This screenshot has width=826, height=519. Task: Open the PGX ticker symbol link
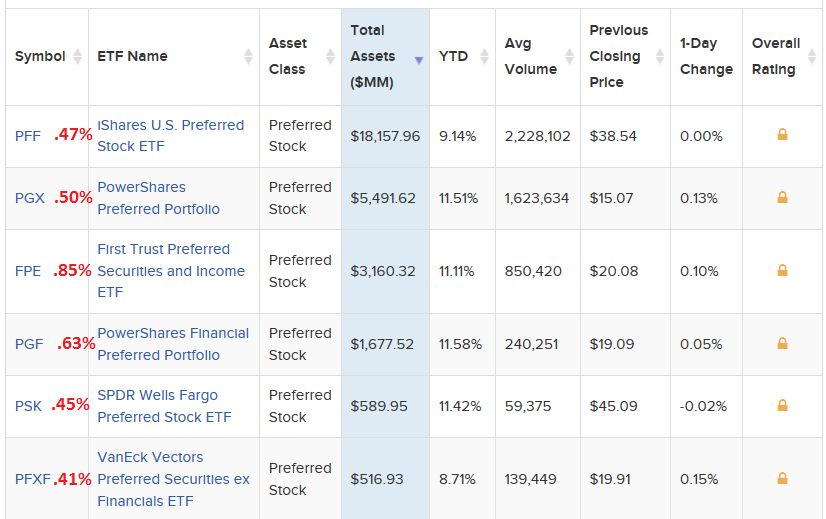click(x=30, y=198)
